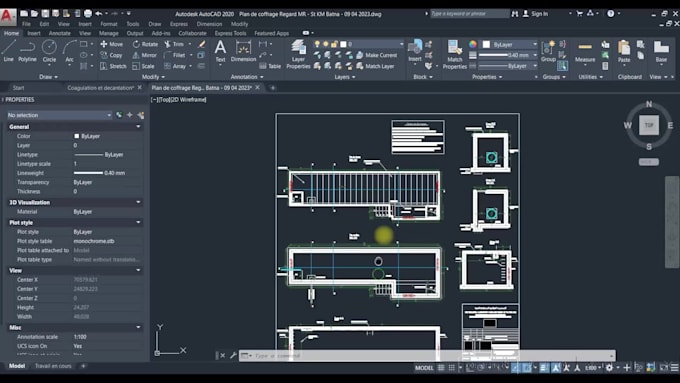Viewport: 680px width, 383px height.
Task: Click the Erase tool icon
Action: pos(202,44)
